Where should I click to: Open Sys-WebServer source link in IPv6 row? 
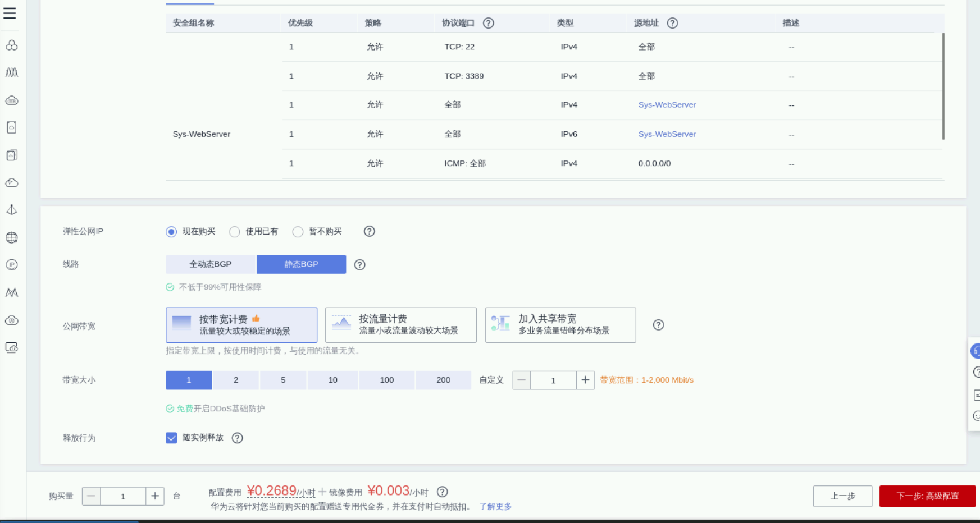coord(667,134)
